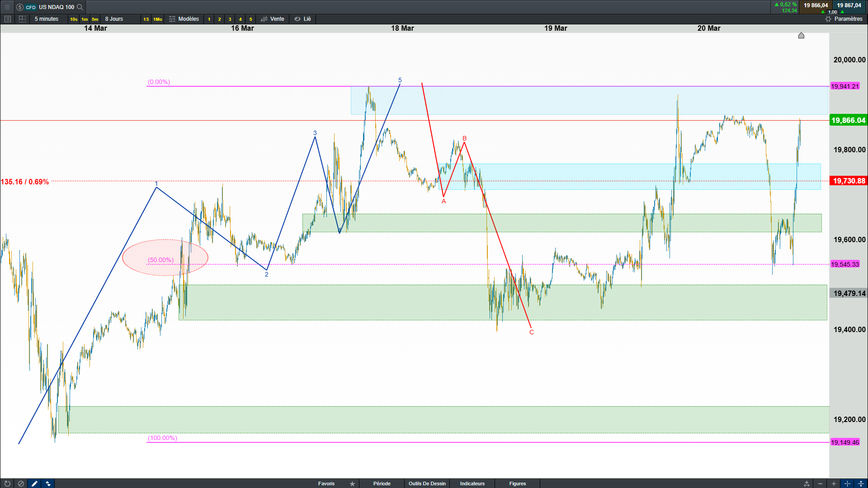Click the zoom out minus icon
This screenshot has width=868, height=488.
click(x=820, y=483)
